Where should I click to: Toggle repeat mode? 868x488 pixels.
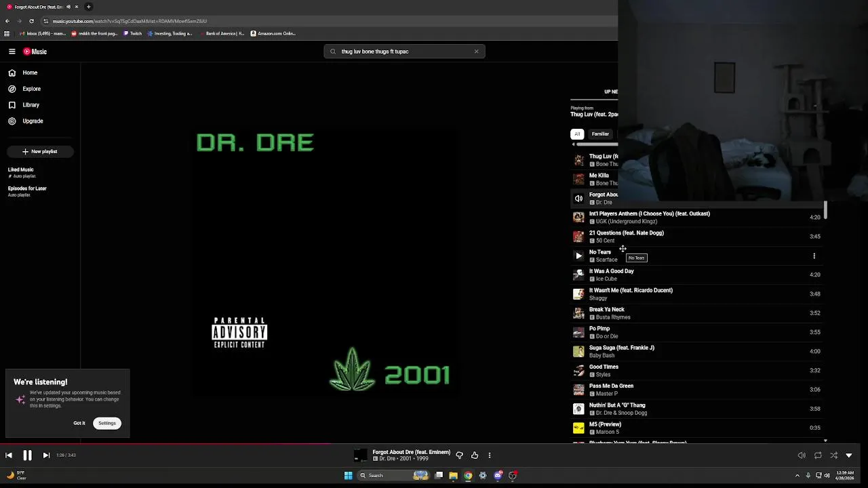point(818,455)
